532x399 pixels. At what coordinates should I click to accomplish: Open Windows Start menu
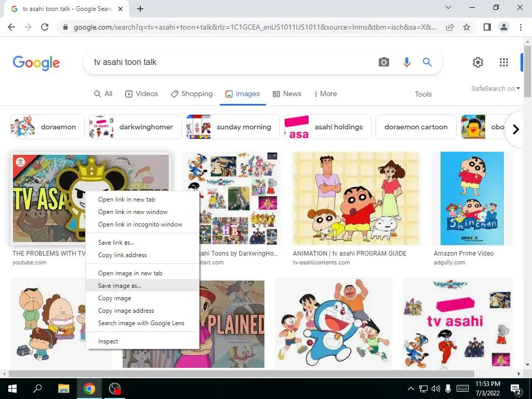tap(12, 389)
